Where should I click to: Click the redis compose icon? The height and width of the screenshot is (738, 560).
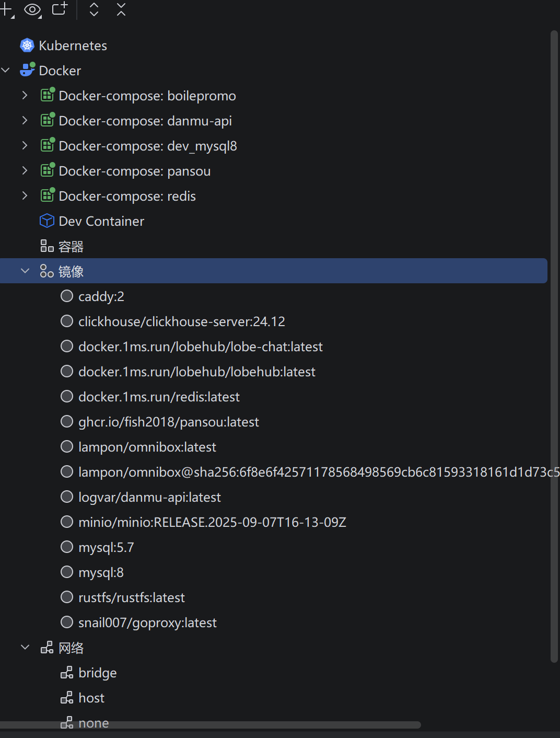click(48, 195)
